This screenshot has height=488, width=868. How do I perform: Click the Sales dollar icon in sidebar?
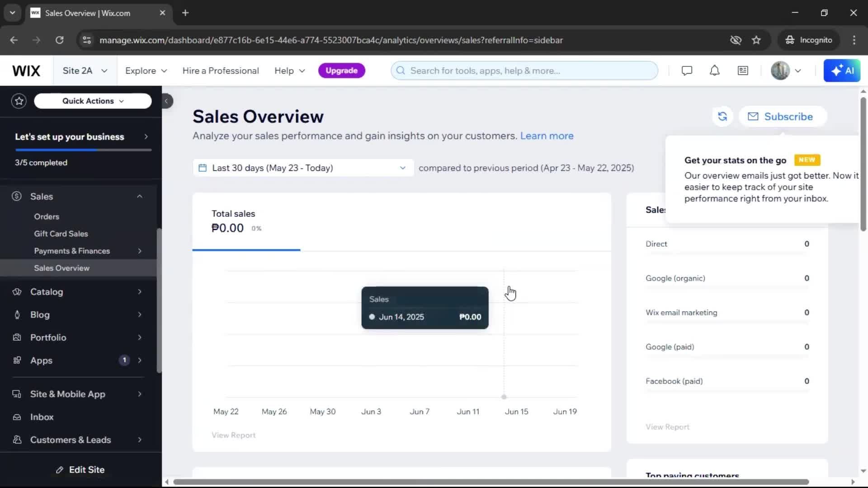(x=17, y=196)
